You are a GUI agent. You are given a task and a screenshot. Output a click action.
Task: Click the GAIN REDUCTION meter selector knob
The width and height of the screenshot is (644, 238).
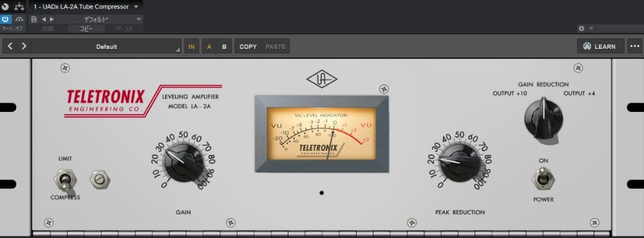tap(544, 118)
